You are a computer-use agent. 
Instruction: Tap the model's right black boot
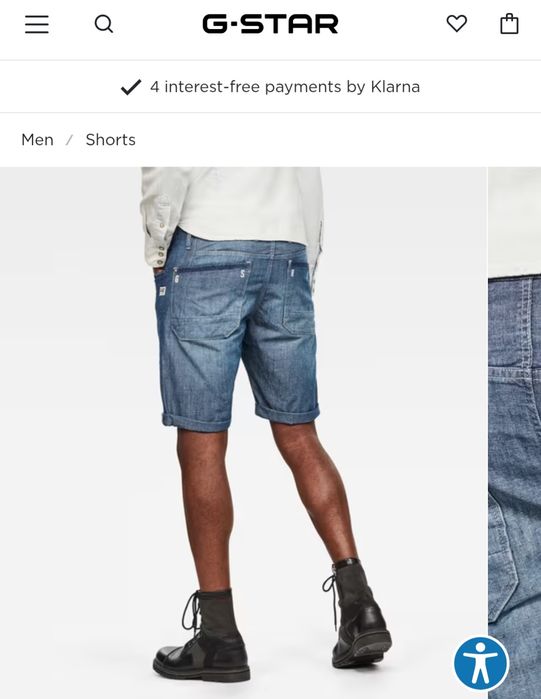357,614
